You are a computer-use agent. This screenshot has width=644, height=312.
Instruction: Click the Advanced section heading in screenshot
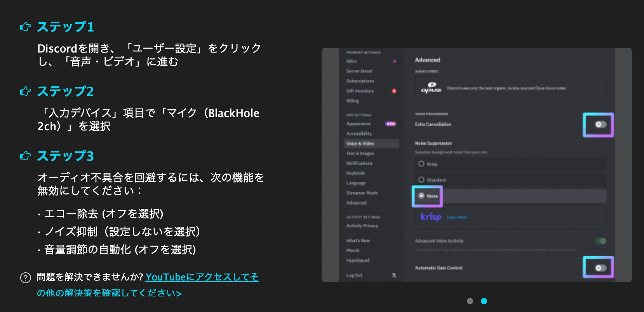click(427, 60)
